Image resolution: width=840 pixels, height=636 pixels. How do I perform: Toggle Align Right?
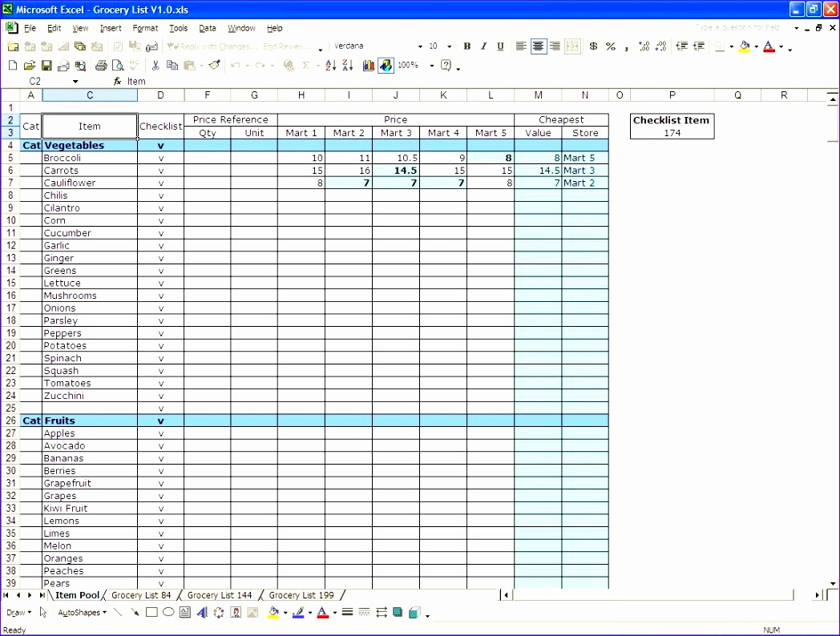point(555,46)
